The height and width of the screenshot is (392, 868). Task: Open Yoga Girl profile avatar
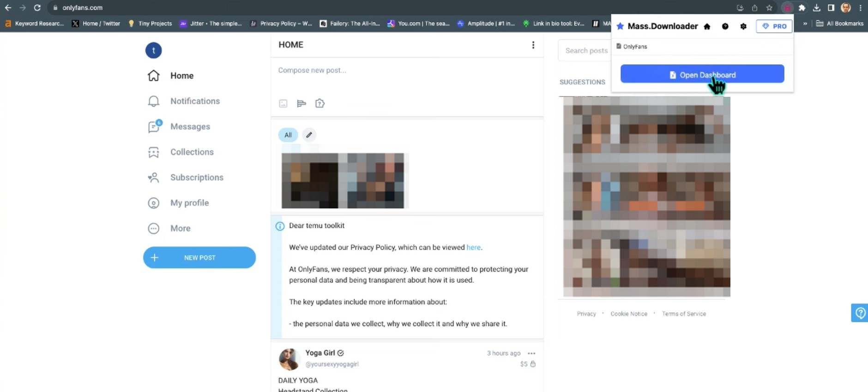(289, 358)
